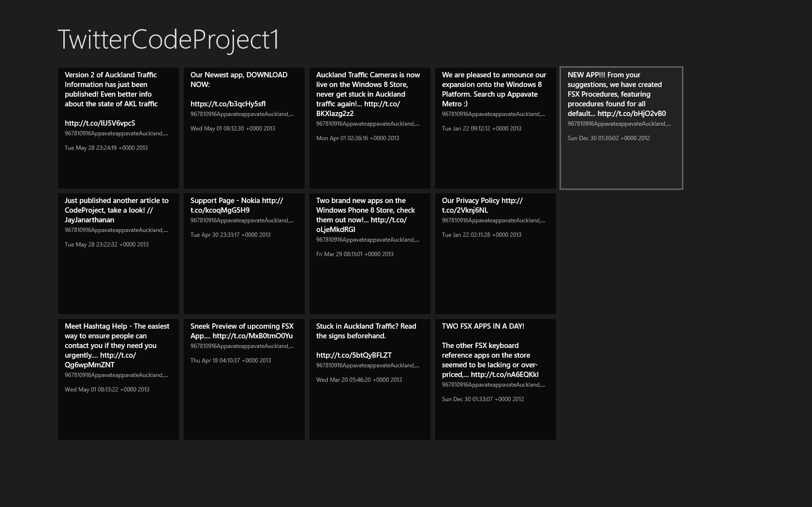This screenshot has height=507, width=812.
Task: Click the Thu Apr 18 04:10:37 timestamp
Action: [x=231, y=361]
